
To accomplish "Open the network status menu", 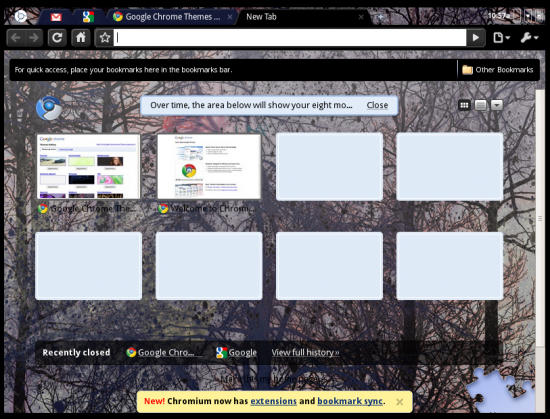I will click(x=528, y=16).
